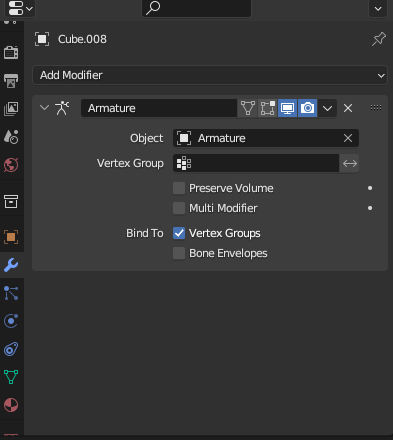Open the Physics properties tab
Image resolution: width=393 pixels, height=440 pixels.
11,321
